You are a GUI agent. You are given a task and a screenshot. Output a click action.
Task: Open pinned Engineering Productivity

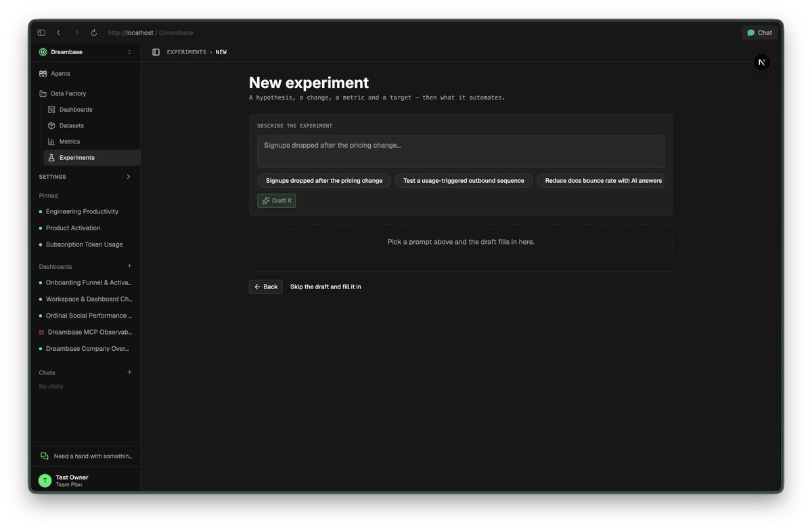(82, 211)
